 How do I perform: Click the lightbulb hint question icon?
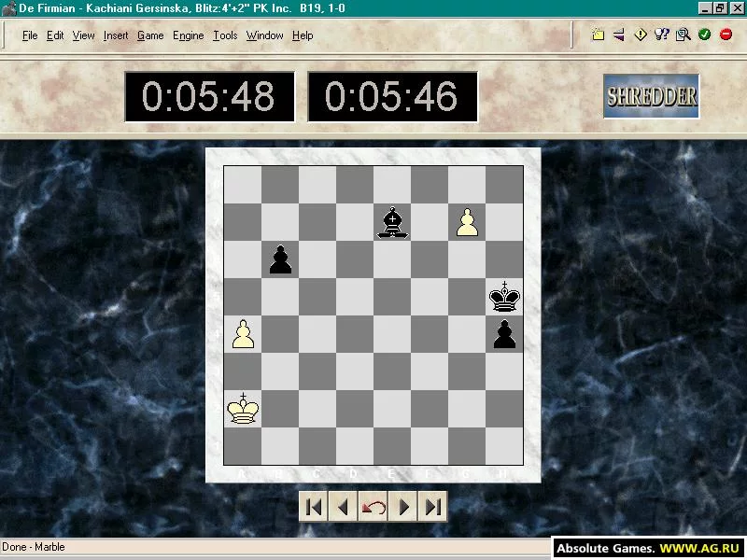coord(662,35)
